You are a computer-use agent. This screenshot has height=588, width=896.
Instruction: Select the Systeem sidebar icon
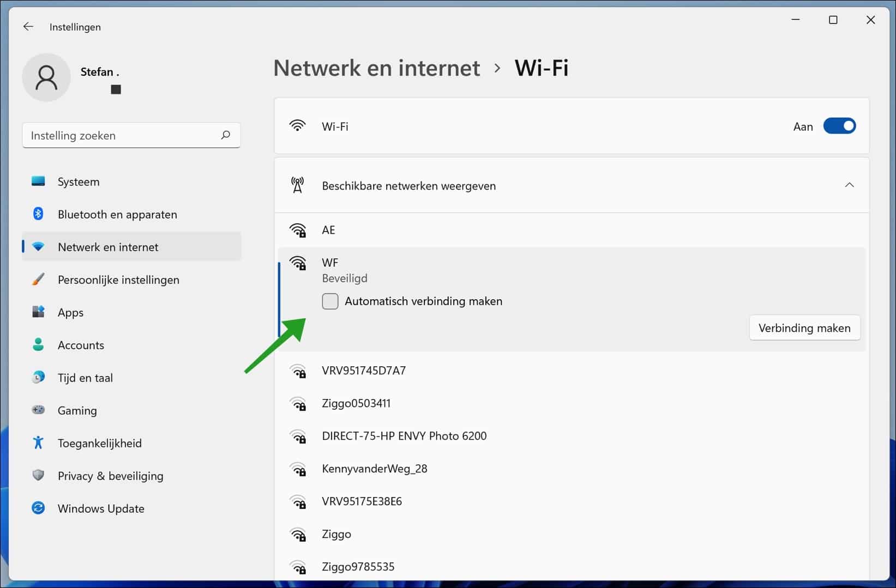[38, 181]
